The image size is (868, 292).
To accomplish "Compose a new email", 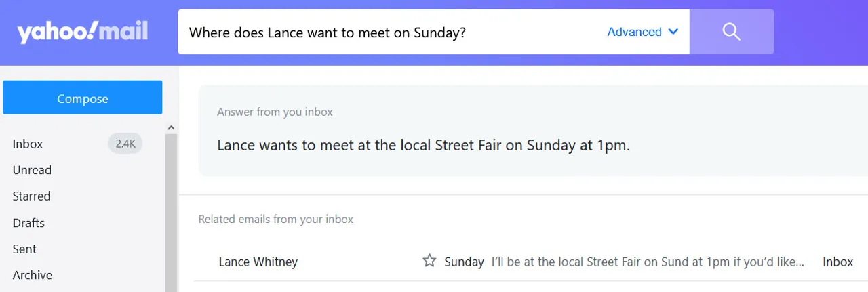I will [83, 98].
